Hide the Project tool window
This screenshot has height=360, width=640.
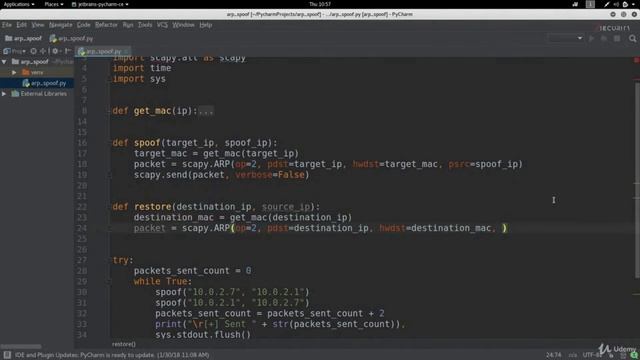(68, 51)
